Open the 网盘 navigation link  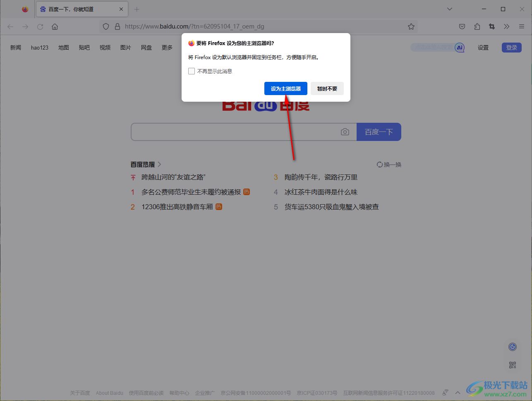146,48
